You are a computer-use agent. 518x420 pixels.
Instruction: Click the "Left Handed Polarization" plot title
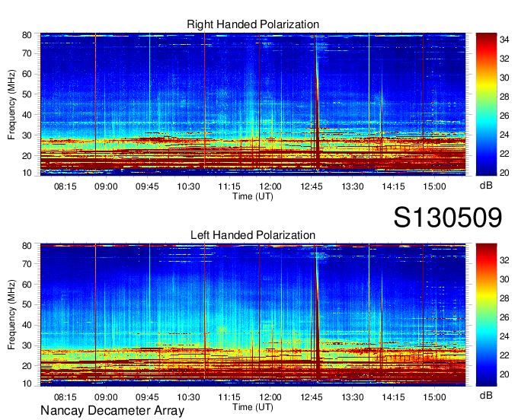tap(253, 235)
